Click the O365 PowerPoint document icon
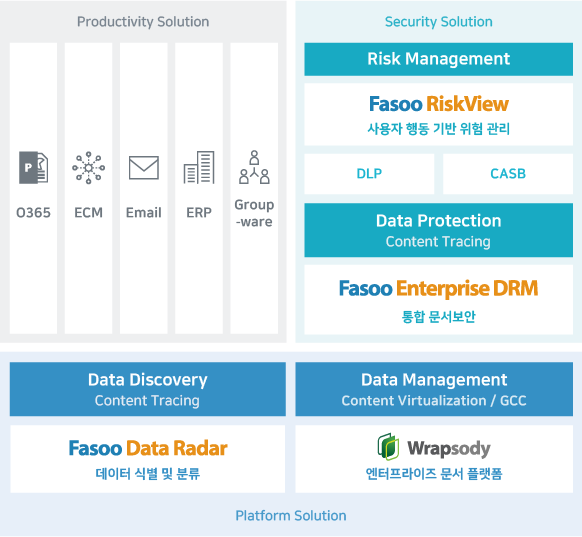The width and height of the screenshot is (582, 537). [33, 167]
